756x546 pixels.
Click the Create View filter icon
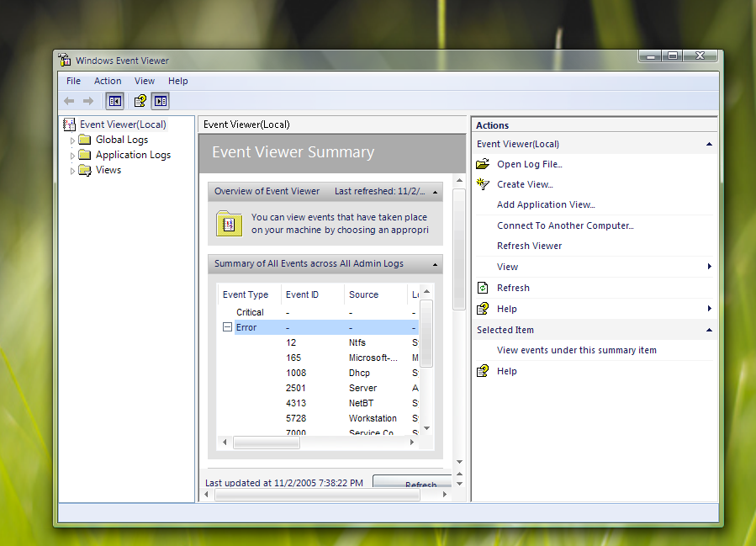[483, 184]
